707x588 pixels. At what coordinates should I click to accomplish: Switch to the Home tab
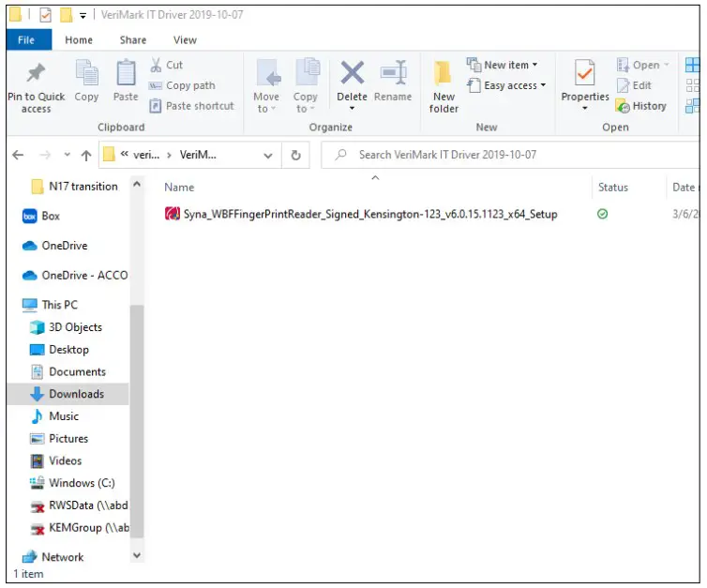coord(79,39)
